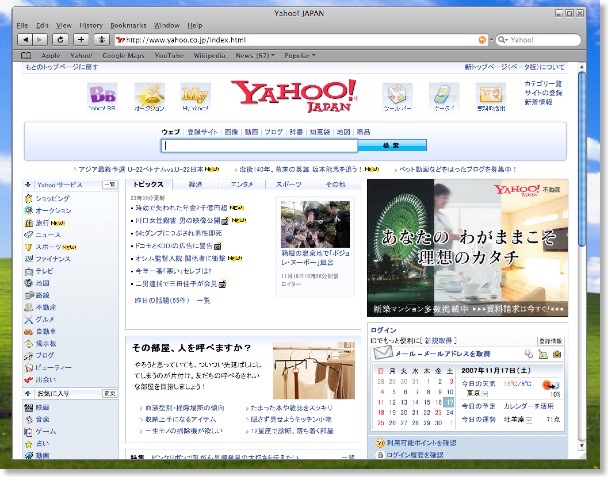This screenshot has width=608, height=477.
Task: Collapse the お気に入り section arrow
Action: pos(28,393)
